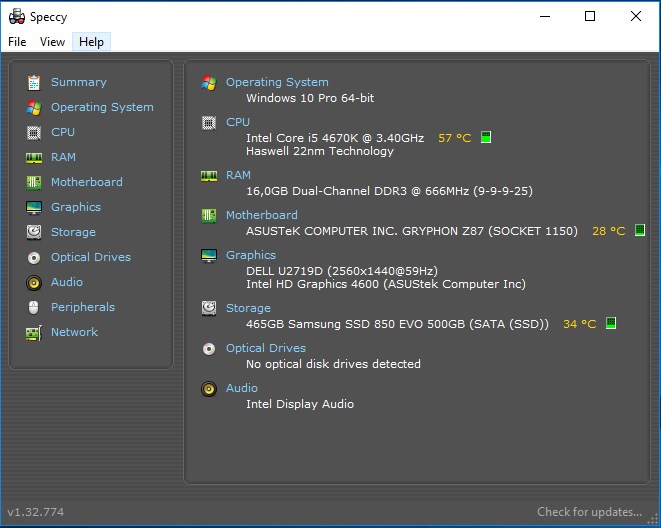Click the green temperature indicator next to 57 °C
This screenshot has width=661, height=528.
click(x=486, y=137)
